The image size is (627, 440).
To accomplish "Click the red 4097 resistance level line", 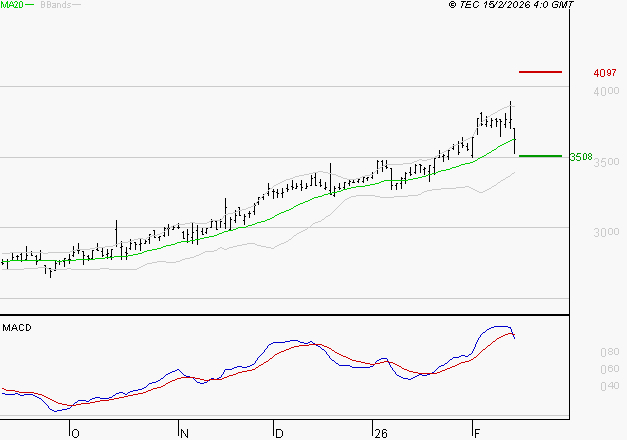I will [x=540, y=72].
